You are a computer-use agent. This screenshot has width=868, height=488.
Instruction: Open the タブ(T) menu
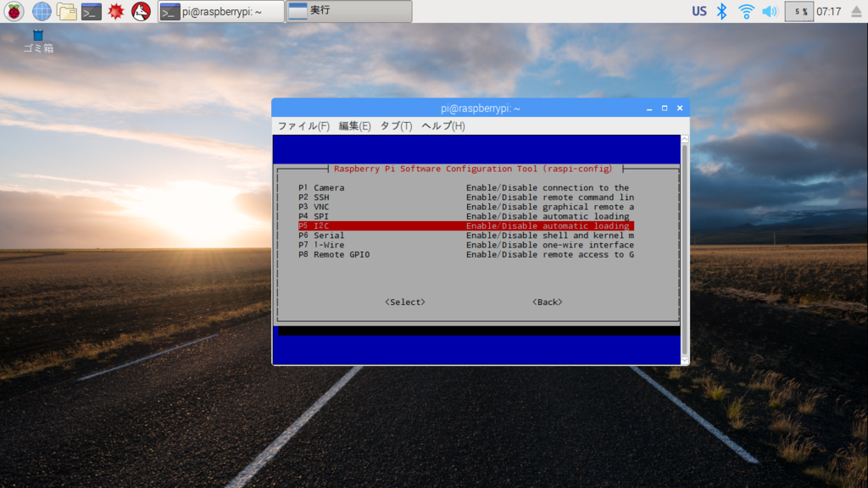coord(396,126)
